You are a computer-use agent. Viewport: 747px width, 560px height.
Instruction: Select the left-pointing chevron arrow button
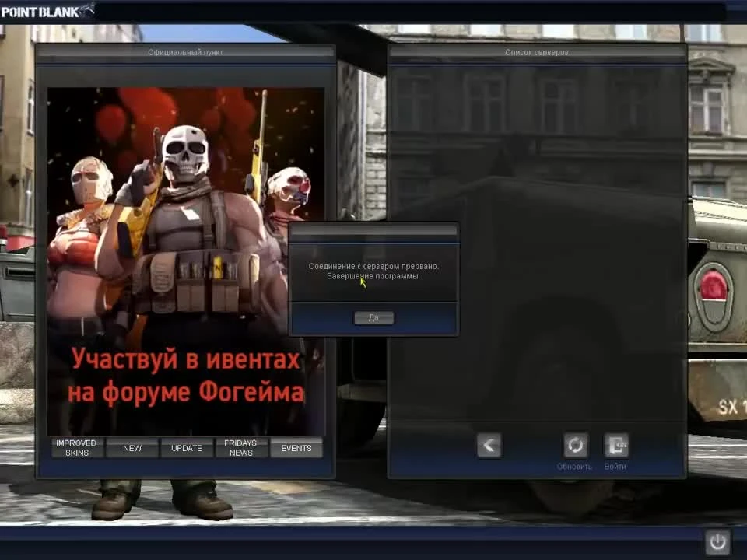tap(489, 445)
